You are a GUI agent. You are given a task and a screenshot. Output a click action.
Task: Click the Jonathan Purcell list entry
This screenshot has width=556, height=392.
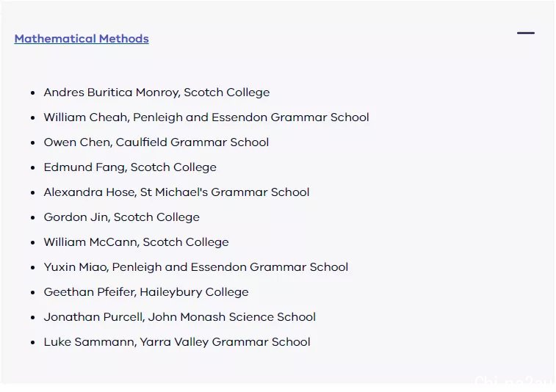pyautogui.click(x=180, y=317)
